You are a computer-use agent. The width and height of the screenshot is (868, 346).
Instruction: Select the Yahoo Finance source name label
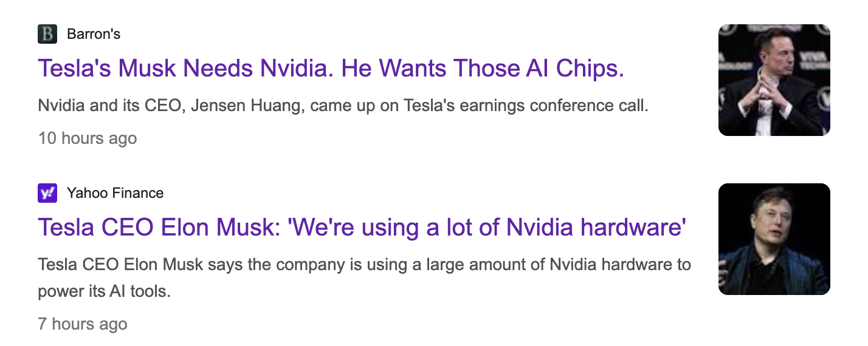pyautogui.click(x=115, y=193)
